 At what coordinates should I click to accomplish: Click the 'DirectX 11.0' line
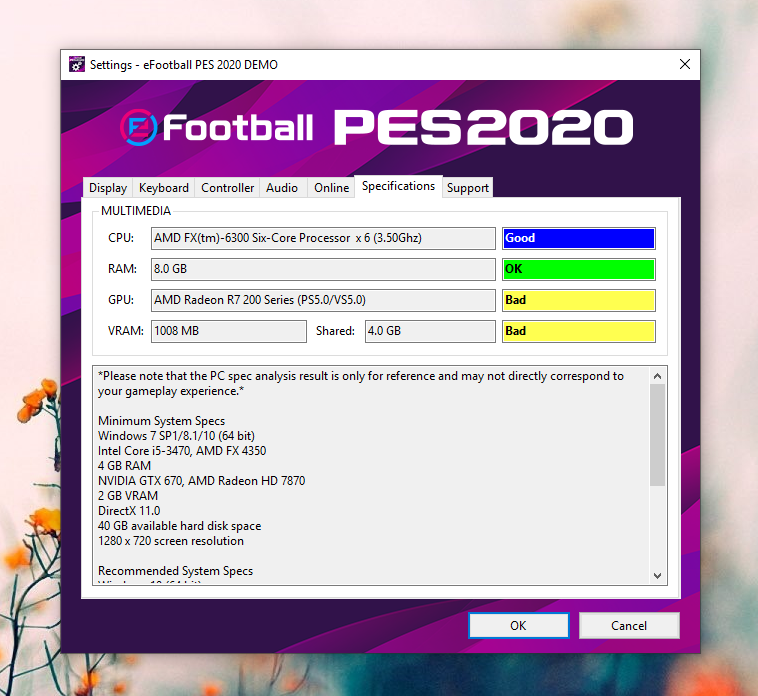129,511
